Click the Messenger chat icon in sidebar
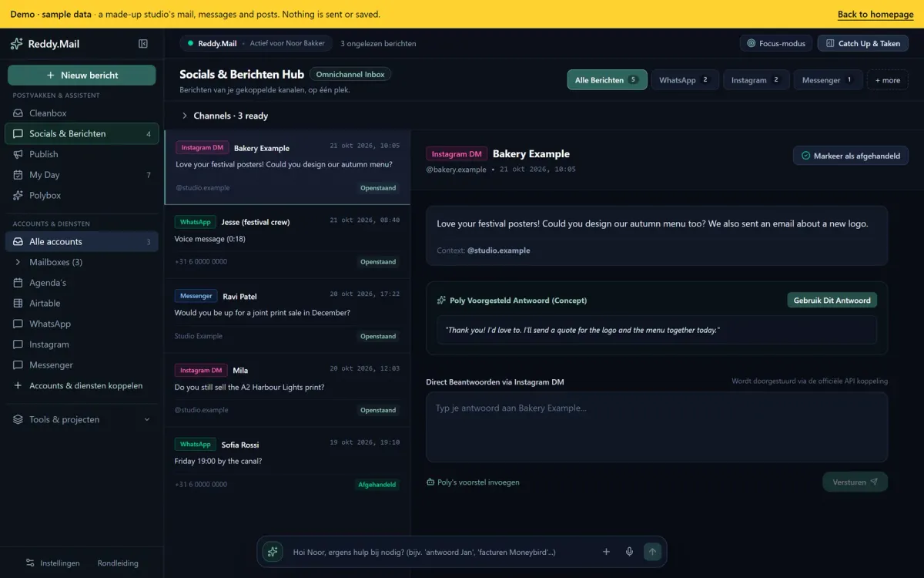924x578 pixels. point(18,365)
